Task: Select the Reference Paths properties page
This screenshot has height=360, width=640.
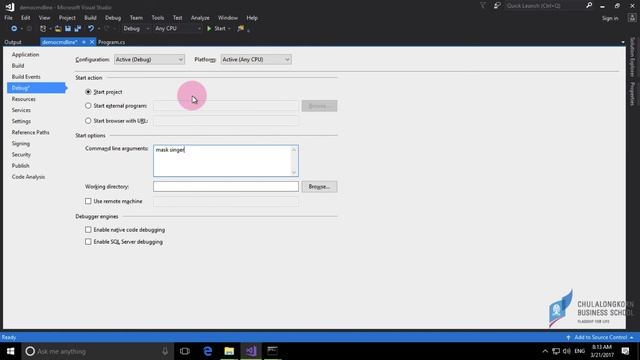Action: pos(31,132)
